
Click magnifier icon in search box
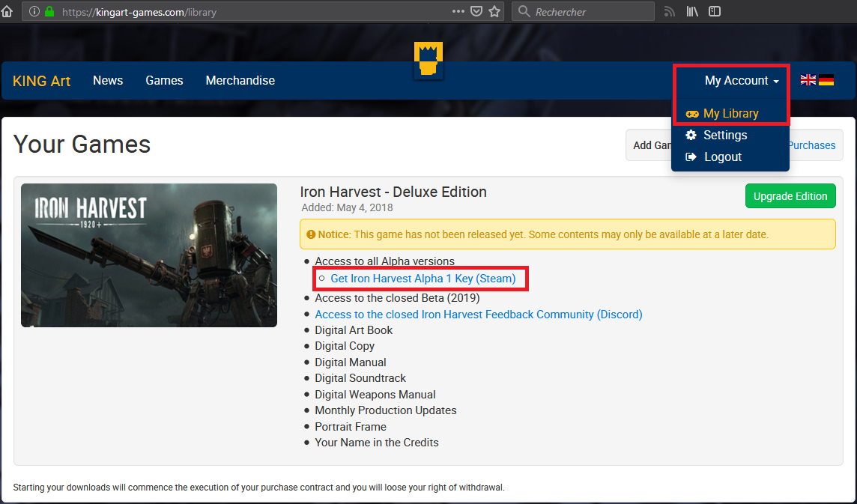point(524,11)
